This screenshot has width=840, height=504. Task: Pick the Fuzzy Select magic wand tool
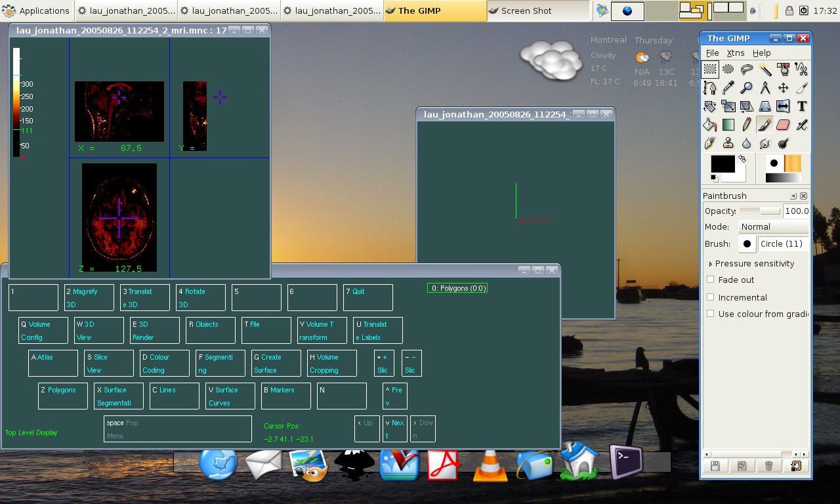pyautogui.click(x=765, y=69)
